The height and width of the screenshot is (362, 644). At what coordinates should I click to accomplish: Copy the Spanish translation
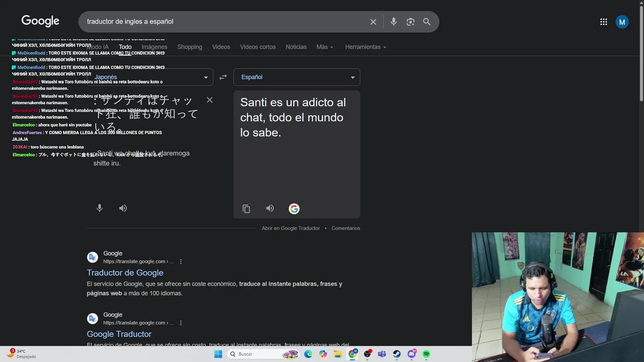(246, 209)
